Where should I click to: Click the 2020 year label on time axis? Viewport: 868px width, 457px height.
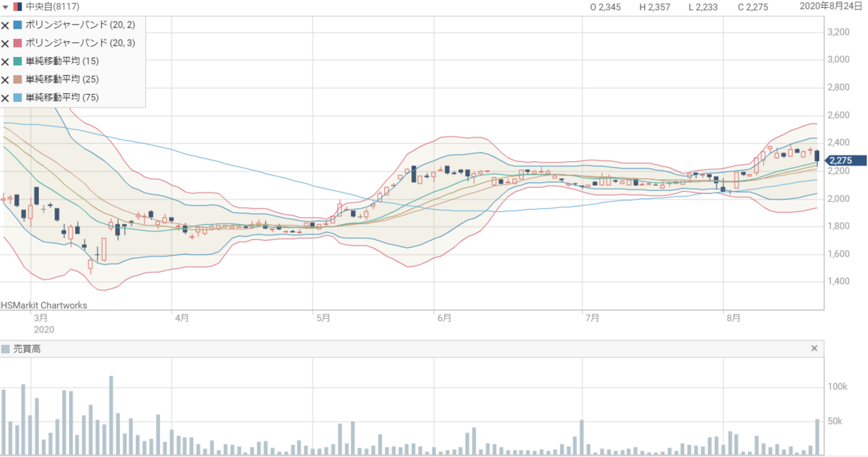click(43, 328)
